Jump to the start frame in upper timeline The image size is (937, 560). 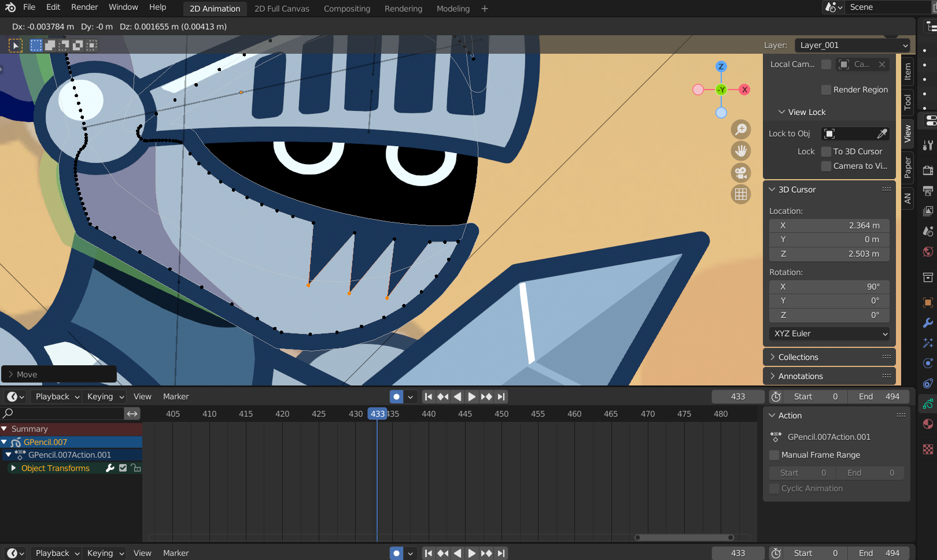click(428, 396)
